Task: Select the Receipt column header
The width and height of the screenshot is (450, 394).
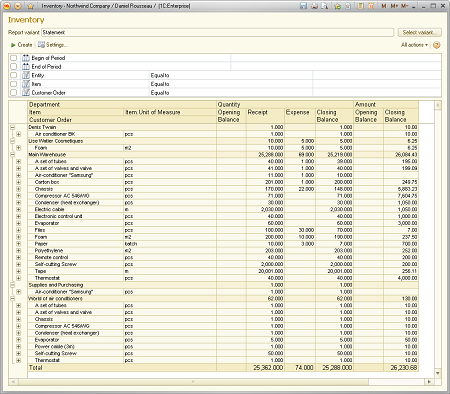Action: [265, 116]
